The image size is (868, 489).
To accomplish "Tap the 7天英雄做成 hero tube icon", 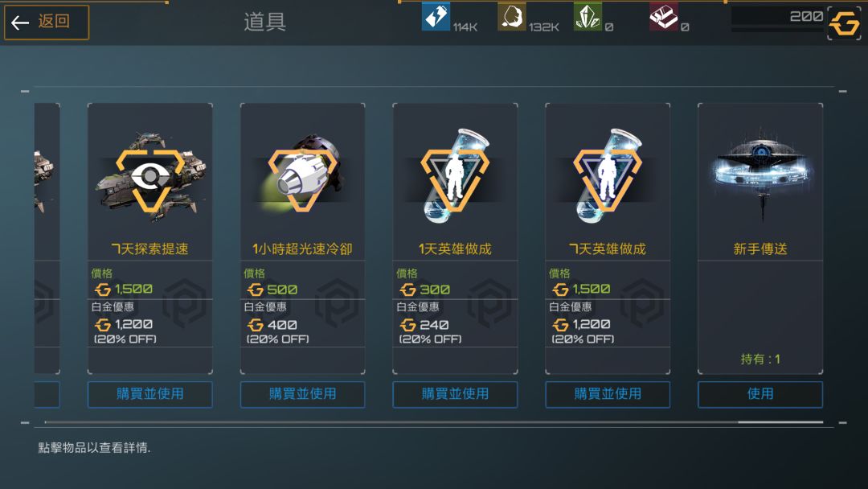I will click(608, 176).
